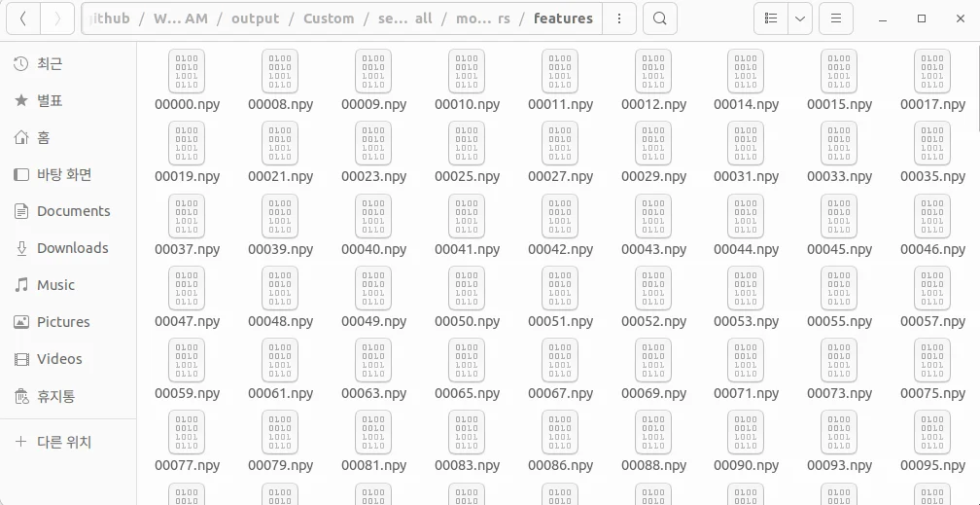Screen dimensions: 980x505
Task: Select file 00000.npy
Action: point(187,82)
